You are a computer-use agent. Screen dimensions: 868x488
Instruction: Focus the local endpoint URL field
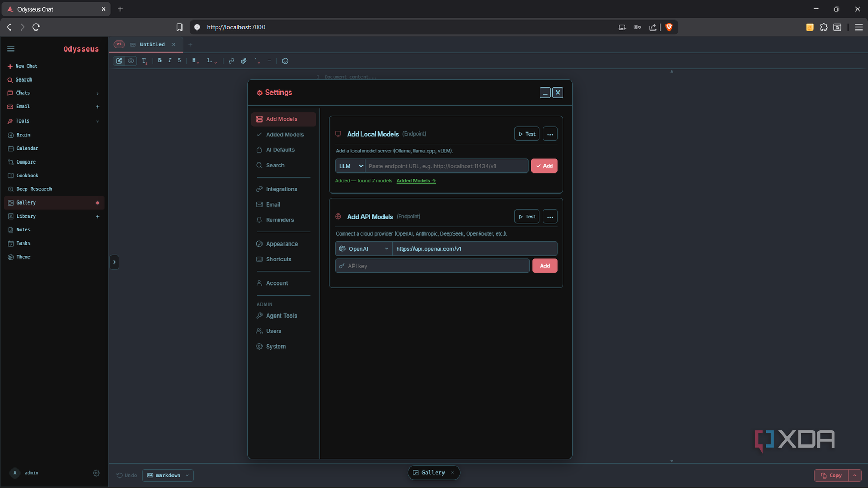(447, 166)
